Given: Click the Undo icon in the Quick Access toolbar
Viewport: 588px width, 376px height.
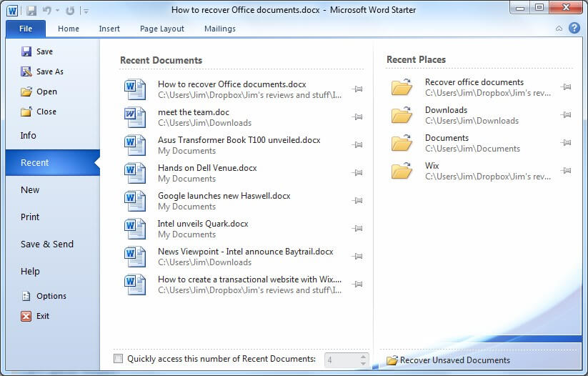Looking at the screenshot, I should tap(47, 11).
